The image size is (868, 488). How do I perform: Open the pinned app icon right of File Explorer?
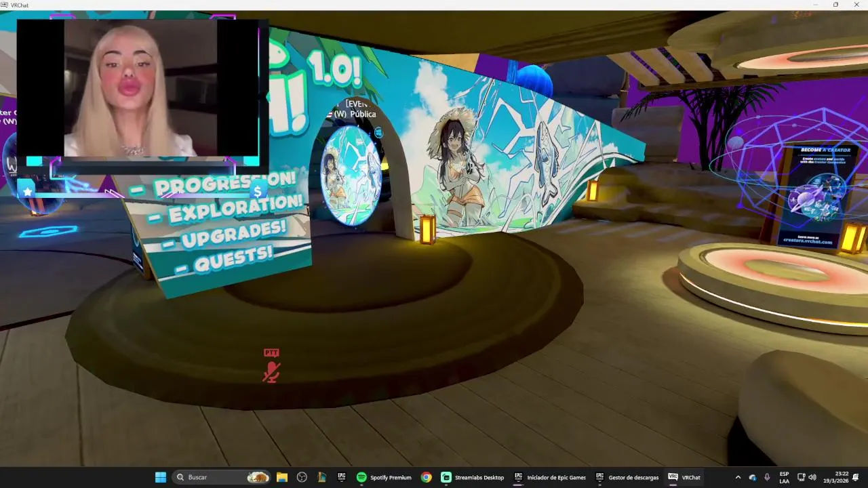pos(302,477)
